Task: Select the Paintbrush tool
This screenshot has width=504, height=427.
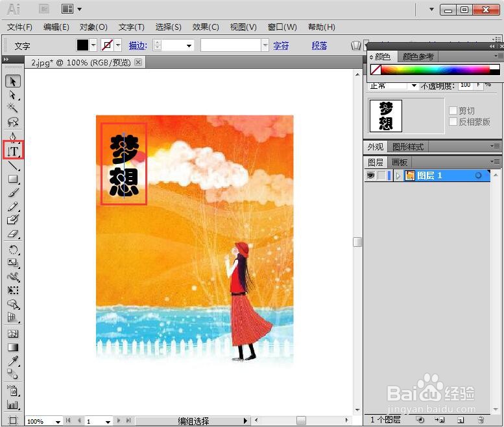Action: click(13, 192)
